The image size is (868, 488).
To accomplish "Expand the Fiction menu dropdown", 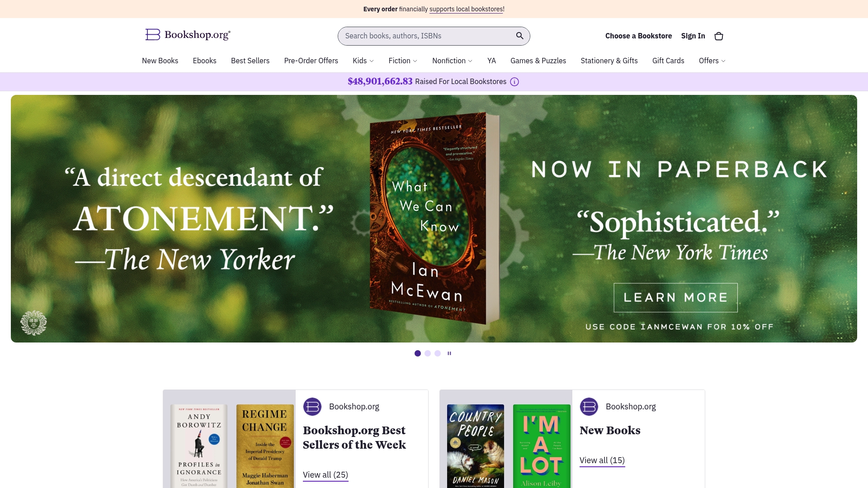I will tap(403, 61).
